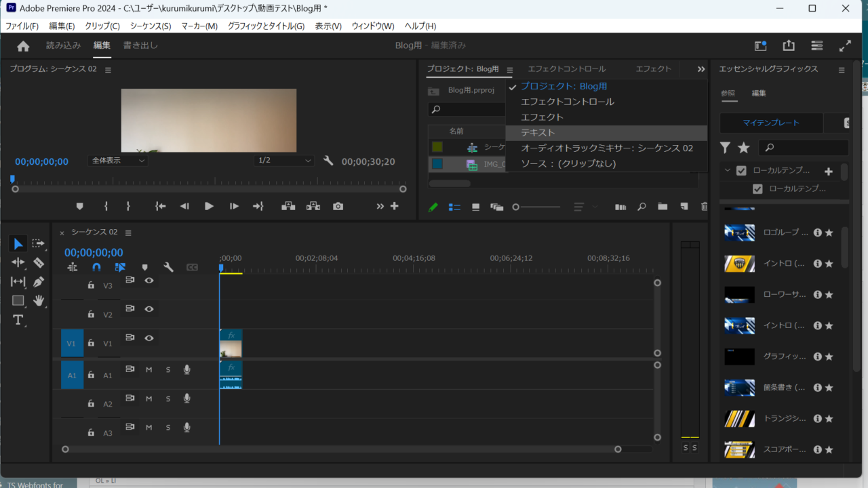Collapse local templates folder
The width and height of the screenshot is (868, 488).
pyautogui.click(x=727, y=171)
